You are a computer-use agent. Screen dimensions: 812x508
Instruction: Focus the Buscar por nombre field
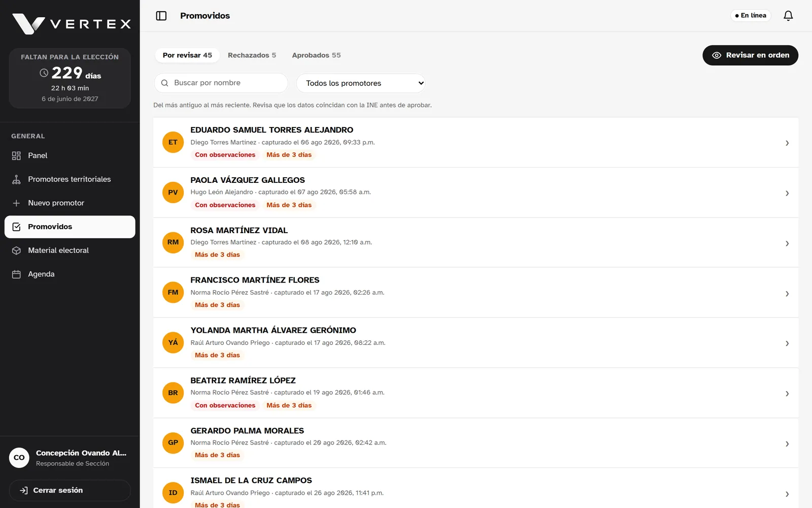(221, 83)
